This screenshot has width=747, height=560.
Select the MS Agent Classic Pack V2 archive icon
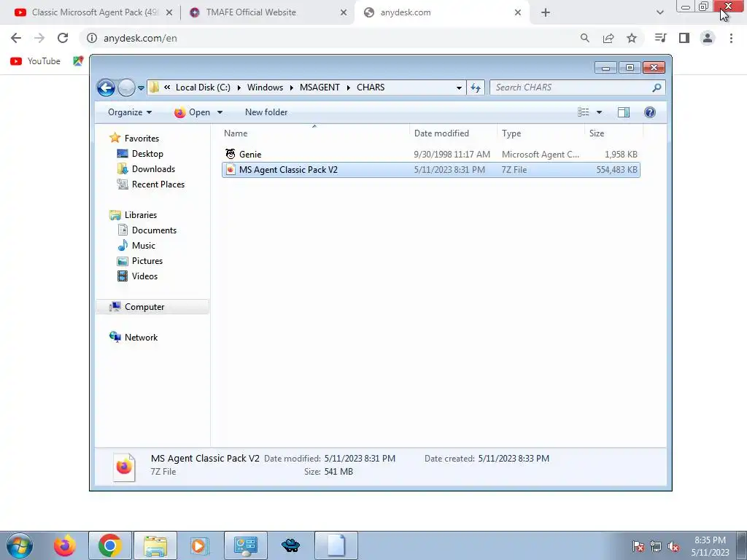231,169
